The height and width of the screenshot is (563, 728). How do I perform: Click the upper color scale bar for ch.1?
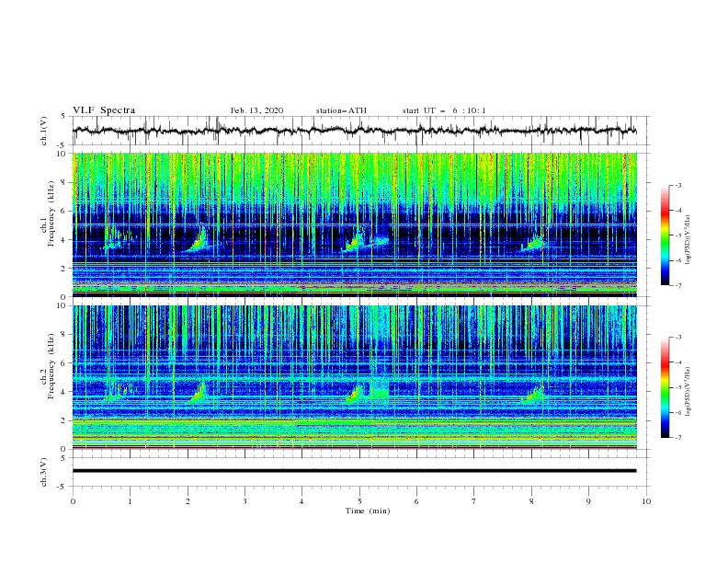point(665,235)
